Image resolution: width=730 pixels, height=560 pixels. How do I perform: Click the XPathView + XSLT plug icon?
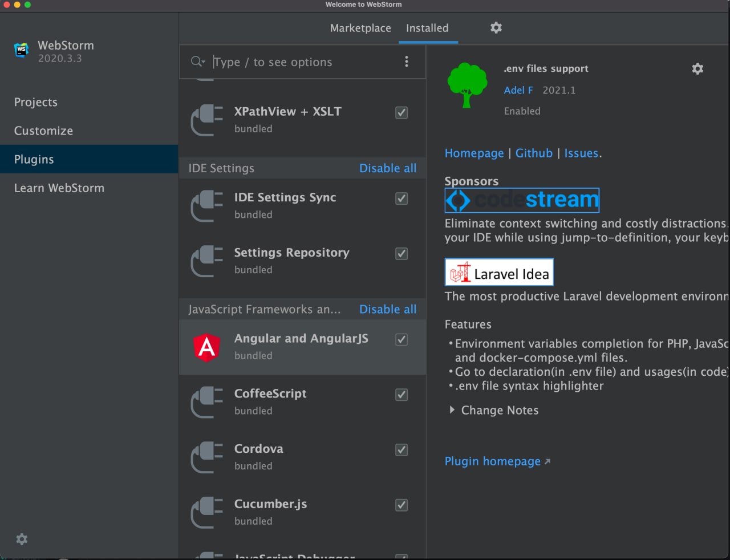coord(206,120)
